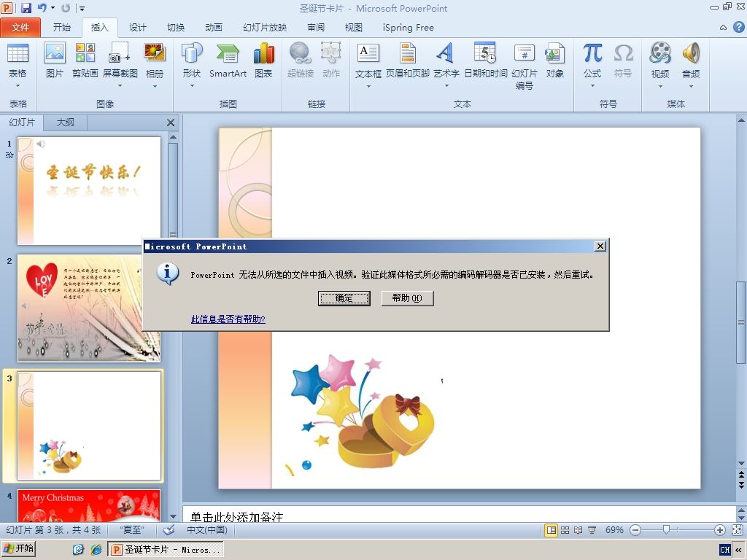
Task: Open the customize quick access toolbar menu
Action: [82, 9]
